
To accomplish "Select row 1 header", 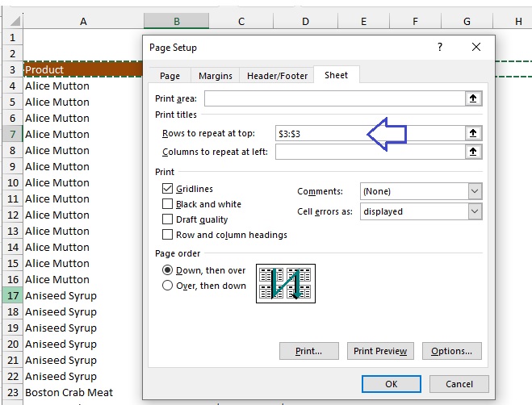I will coord(13,37).
